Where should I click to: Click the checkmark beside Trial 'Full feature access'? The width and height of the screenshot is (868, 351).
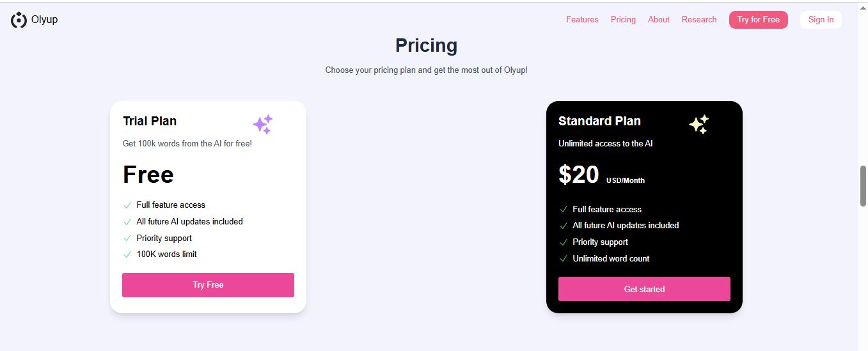coord(127,205)
